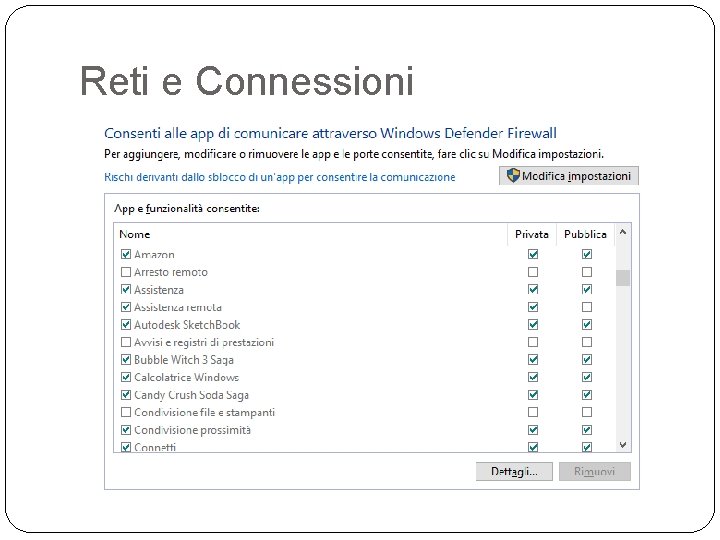The height and width of the screenshot is (540, 720).
Task: Toggle Privata checkbox for Condivisione prossimità
Action: coord(533,430)
